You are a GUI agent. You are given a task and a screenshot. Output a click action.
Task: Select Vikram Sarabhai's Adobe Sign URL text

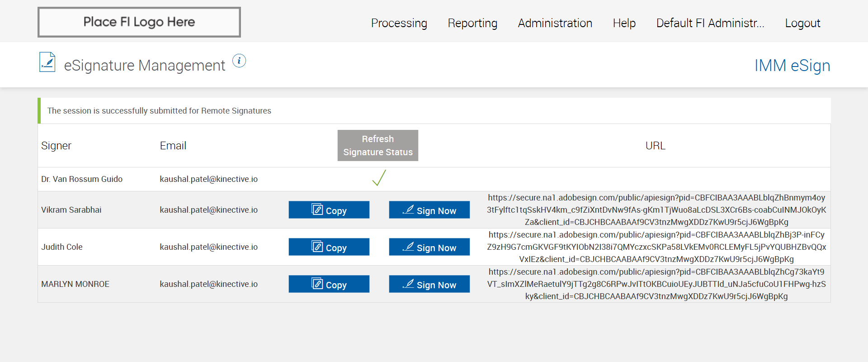click(656, 210)
